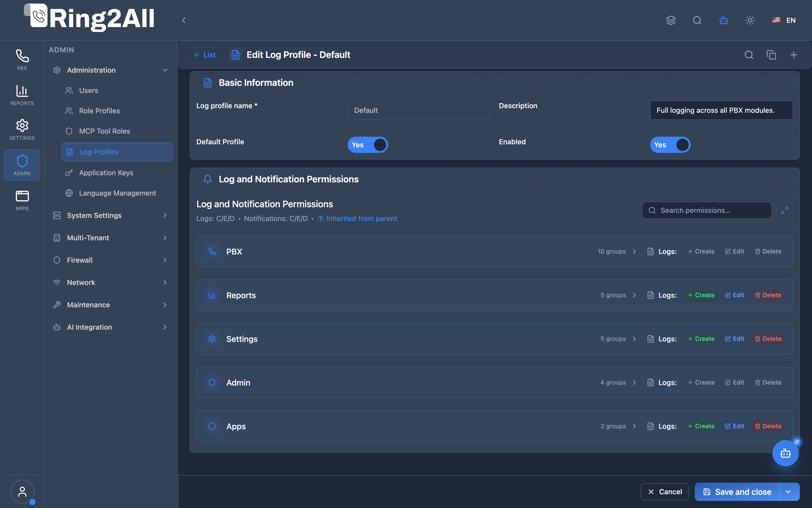The width and height of the screenshot is (812, 508).
Task: Toggle the light theme sun icon
Action: point(750,21)
